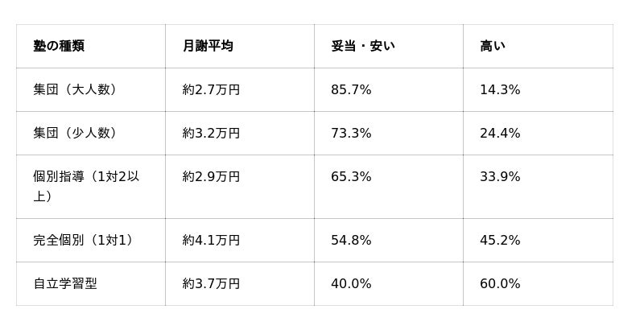The image size is (644, 330).
Task: Select the 45.2% value
Action: (500, 240)
